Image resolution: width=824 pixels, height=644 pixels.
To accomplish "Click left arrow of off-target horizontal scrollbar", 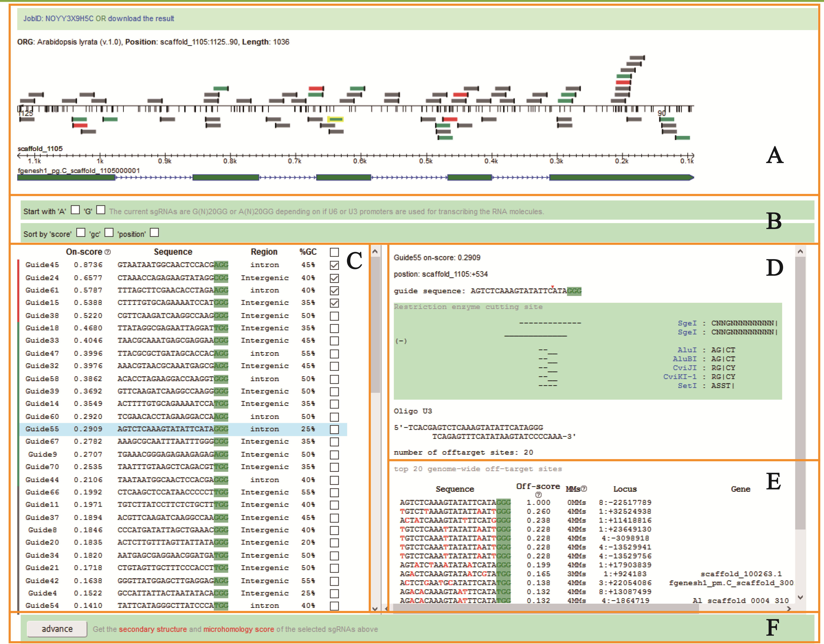I will 386,609.
